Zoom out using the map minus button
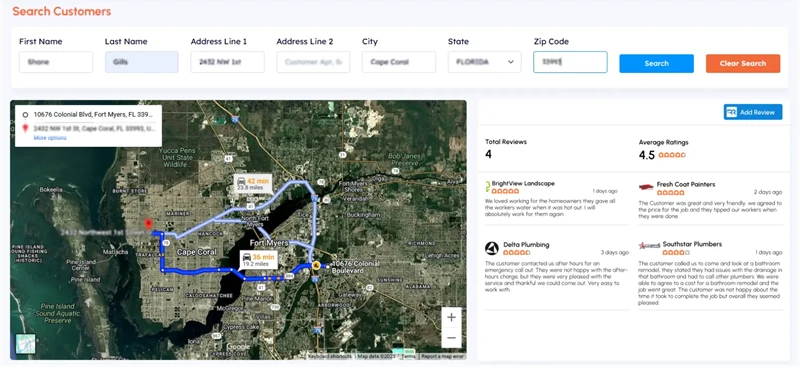Viewport: 800px width, 367px height. (x=451, y=338)
